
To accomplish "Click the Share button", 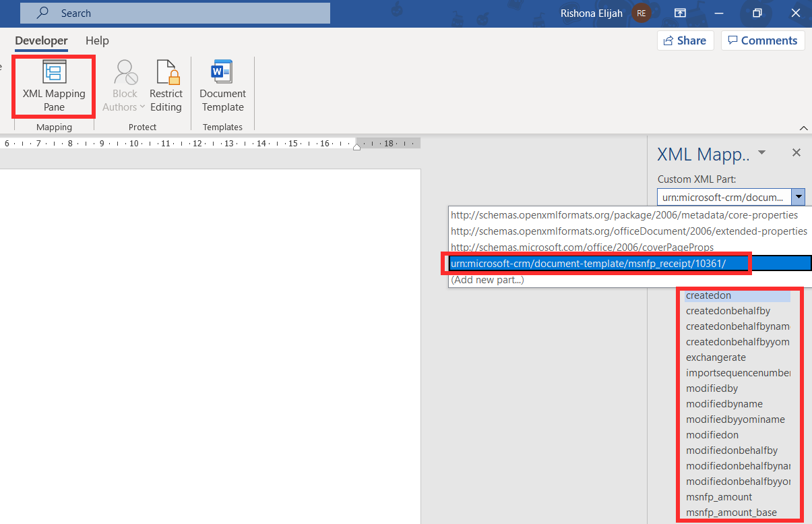I will [685, 40].
